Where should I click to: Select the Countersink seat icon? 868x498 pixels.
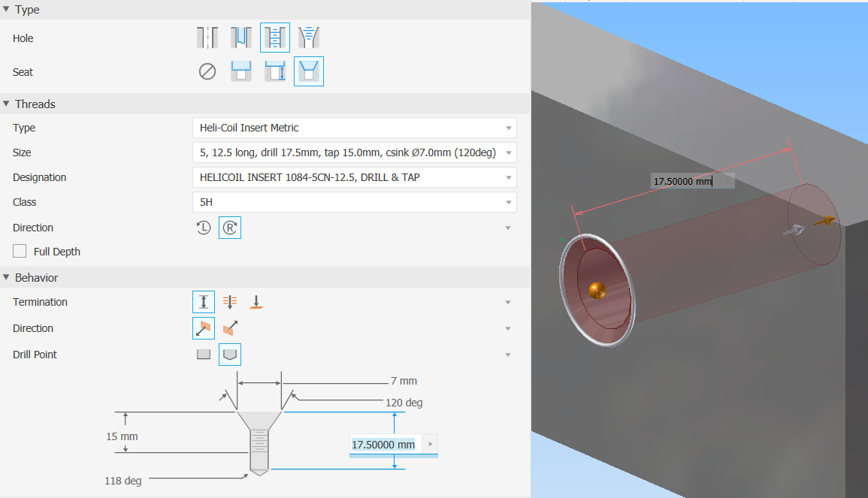308,71
